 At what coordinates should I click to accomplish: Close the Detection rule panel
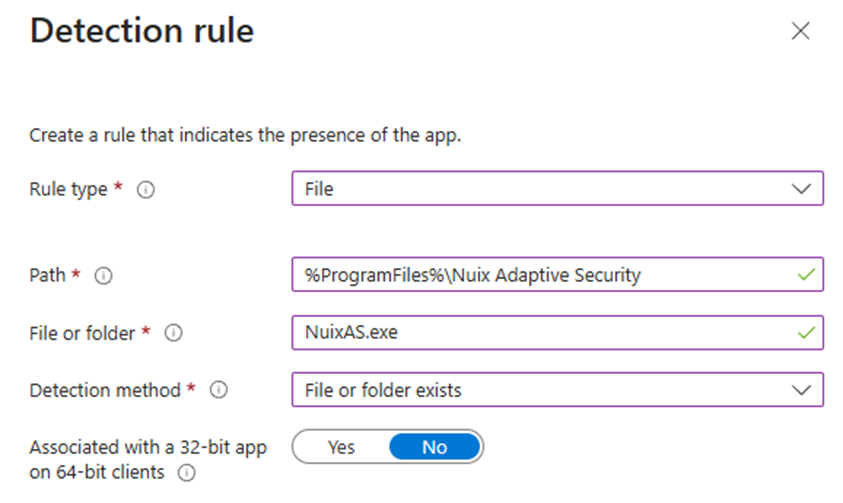(800, 31)
